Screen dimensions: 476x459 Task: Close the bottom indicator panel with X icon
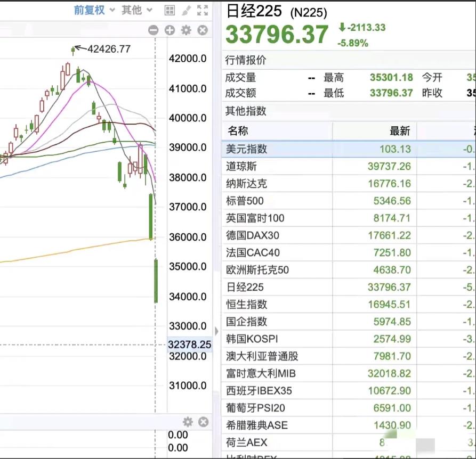tap(203, 421)
